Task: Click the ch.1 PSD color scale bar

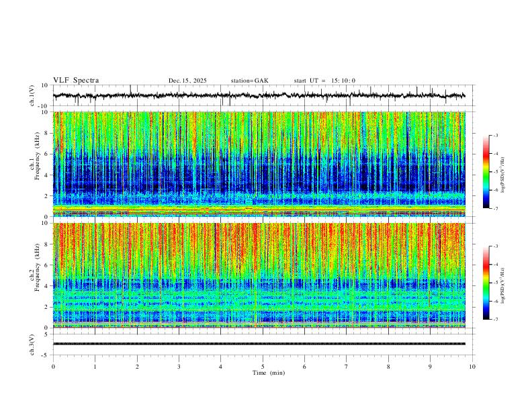Action: [486, 172]
